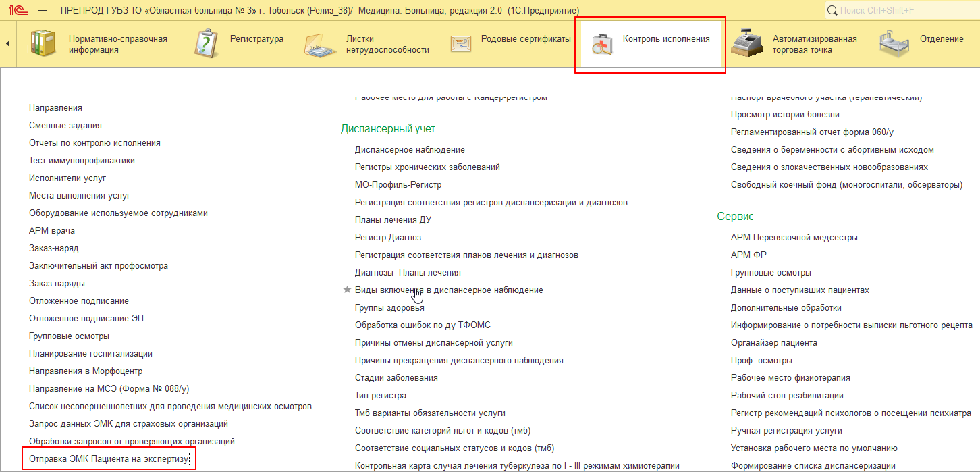Open the Автоматизированная торговая точка cash register icon
This screenshot has height=472, width=980.
click(x=748, y=44)
